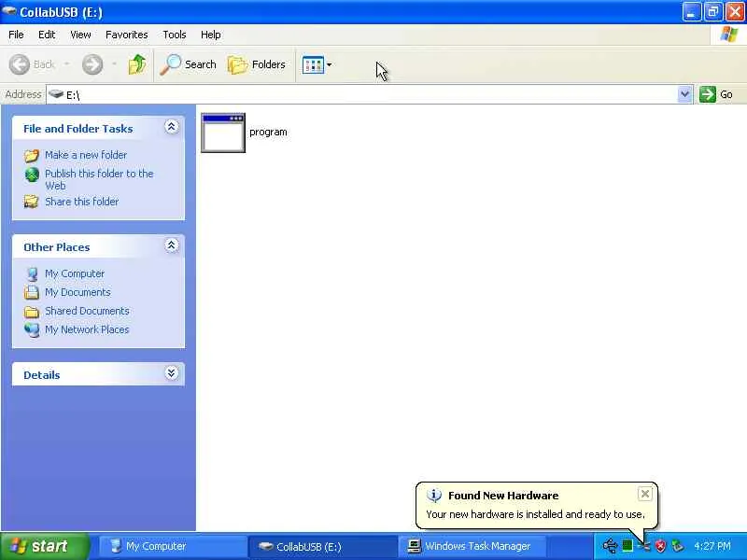Click Share this folder link
747x560 pixels.
(82, 202)
